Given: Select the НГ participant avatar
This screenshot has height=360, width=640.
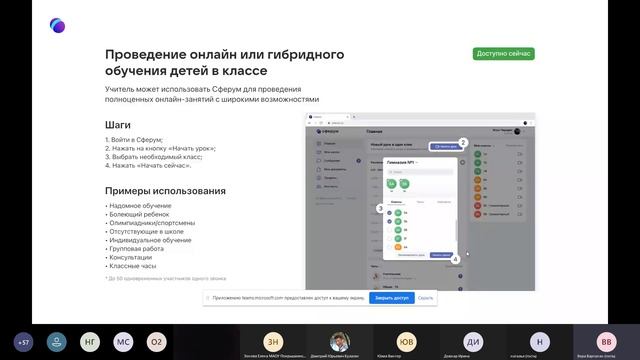Looking at the screenshot, I should 90,342.
